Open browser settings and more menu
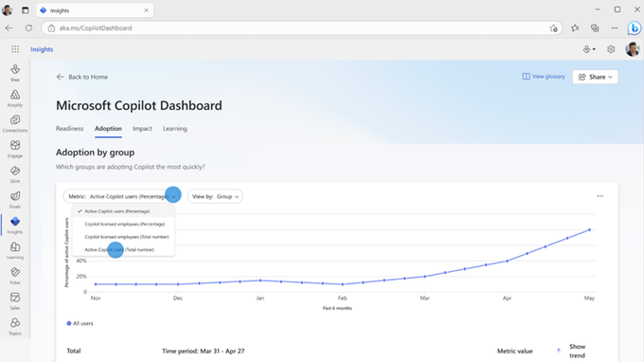 pos(615,27)
